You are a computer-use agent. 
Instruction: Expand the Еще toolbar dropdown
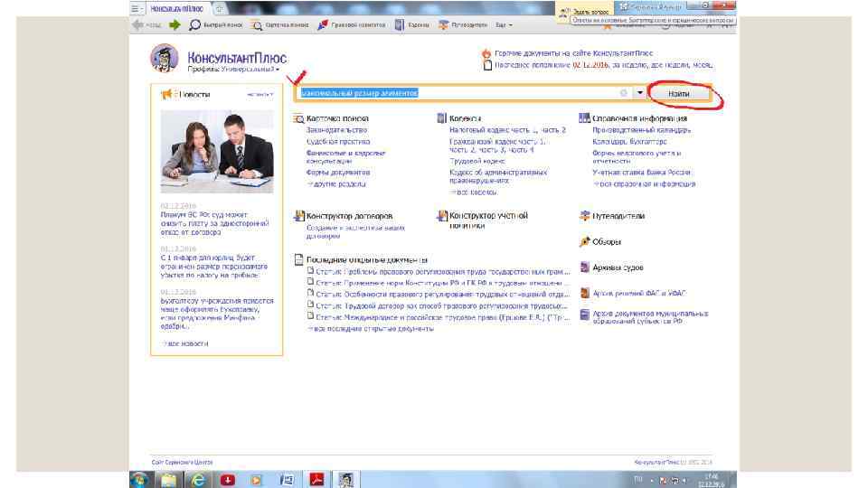pyautogui.click(x=504, y=25)
